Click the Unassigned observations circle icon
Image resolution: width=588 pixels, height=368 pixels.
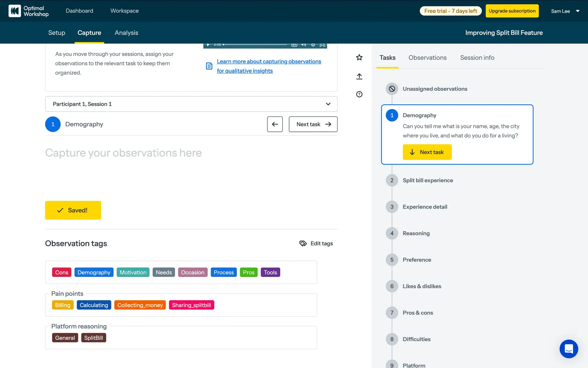click(392, 89)
